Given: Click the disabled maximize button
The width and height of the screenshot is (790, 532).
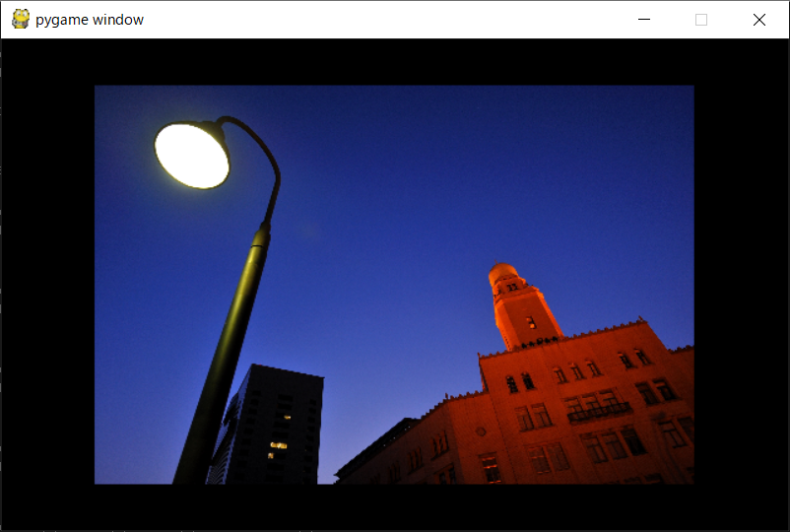Looking at the screenshot, I should (x=701, y=20).
